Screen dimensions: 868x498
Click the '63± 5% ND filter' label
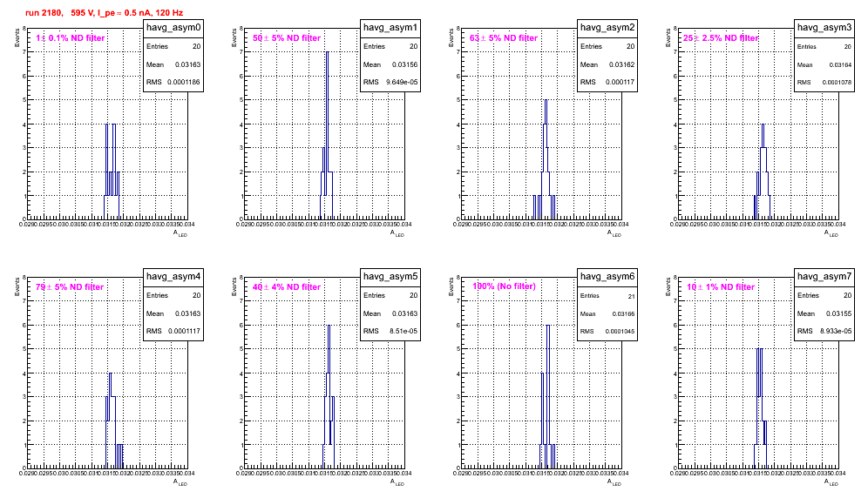point(504,38)
